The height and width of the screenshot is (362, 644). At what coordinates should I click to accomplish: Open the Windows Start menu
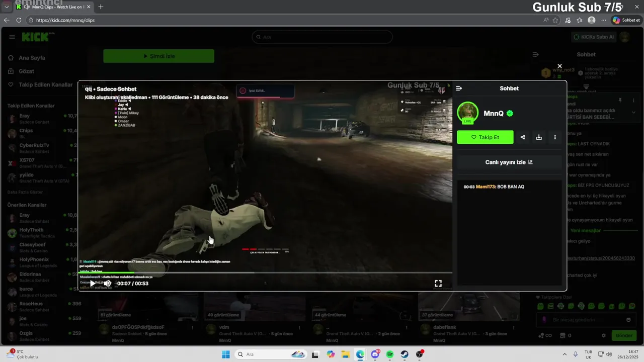[226, 354]
